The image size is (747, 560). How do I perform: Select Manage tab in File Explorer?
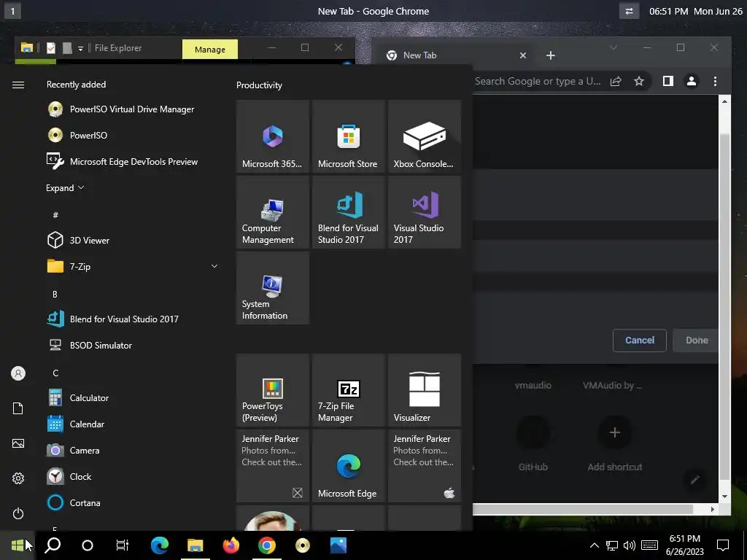pos(210,50)
